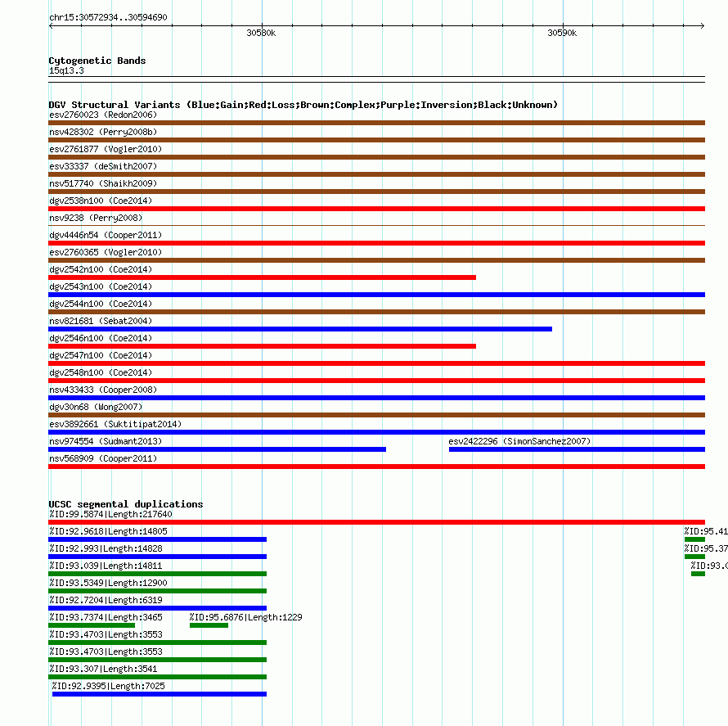Click the chr15:30572934..30594690 region label
The width and height of the screenshot is (728, 726).
pyautogui.click(x=108, y=17)
